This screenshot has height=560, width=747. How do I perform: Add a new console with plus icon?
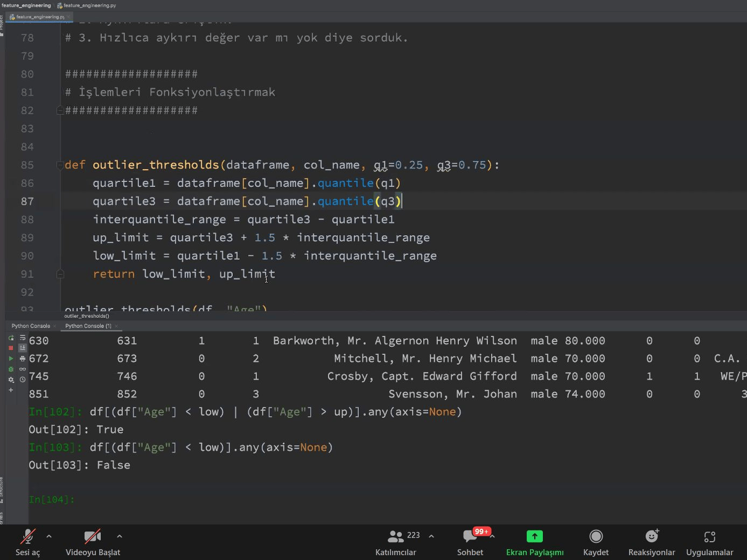coord(11,390)
